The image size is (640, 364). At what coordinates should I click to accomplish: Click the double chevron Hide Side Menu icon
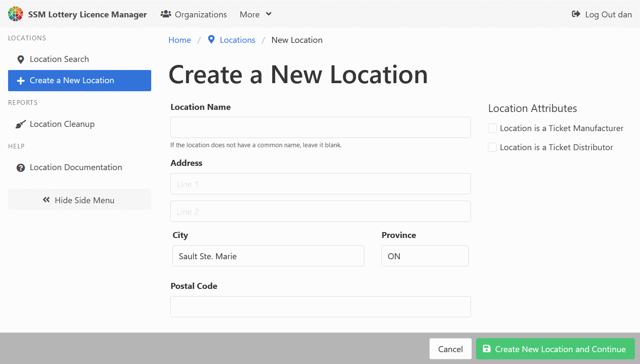click(46, 200)
